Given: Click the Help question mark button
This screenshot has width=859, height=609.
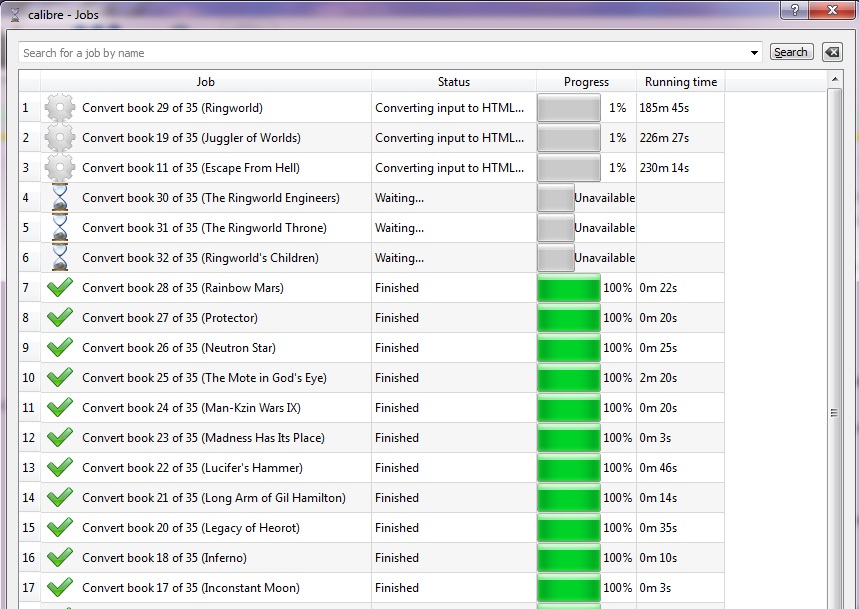Looking at the screenshot, I should pyautogui.click(x=795, y=10).
